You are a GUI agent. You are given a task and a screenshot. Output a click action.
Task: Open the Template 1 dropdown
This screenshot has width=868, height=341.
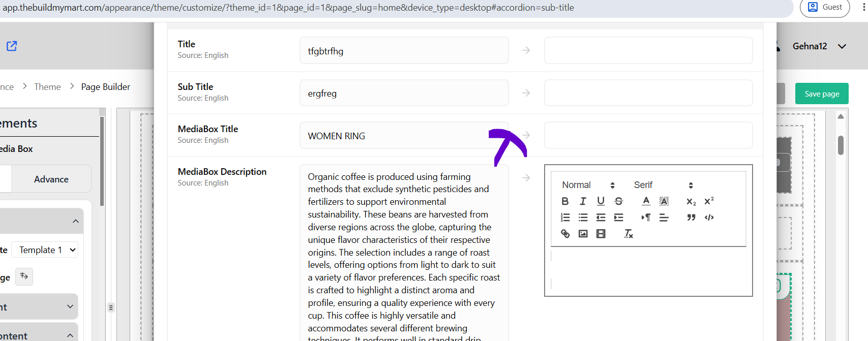[45, 250]
